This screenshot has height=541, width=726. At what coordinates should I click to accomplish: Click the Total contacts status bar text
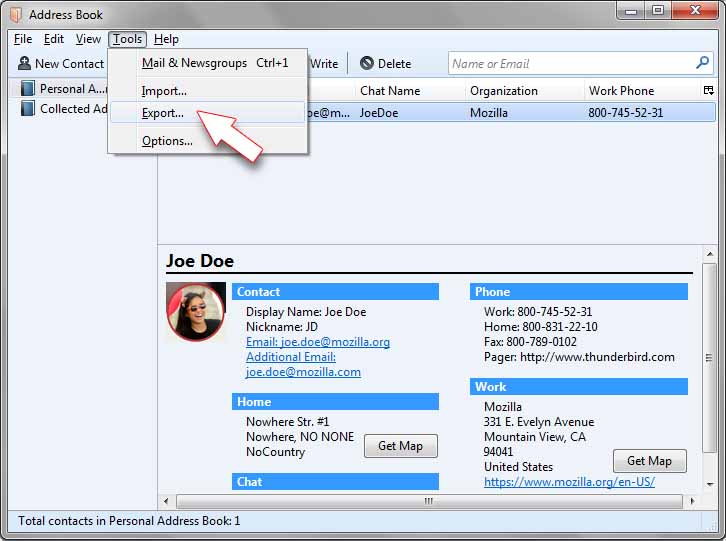pyautogui.click(x=129, y=521)
